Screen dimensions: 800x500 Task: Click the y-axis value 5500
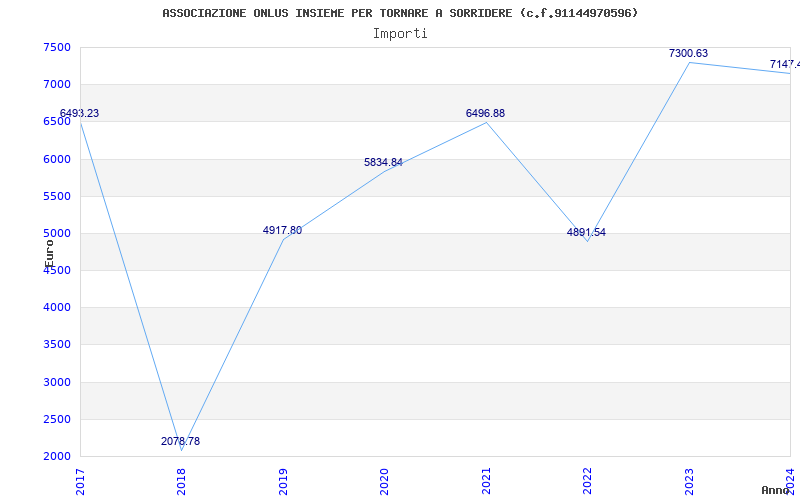click(x=57, y=196)
